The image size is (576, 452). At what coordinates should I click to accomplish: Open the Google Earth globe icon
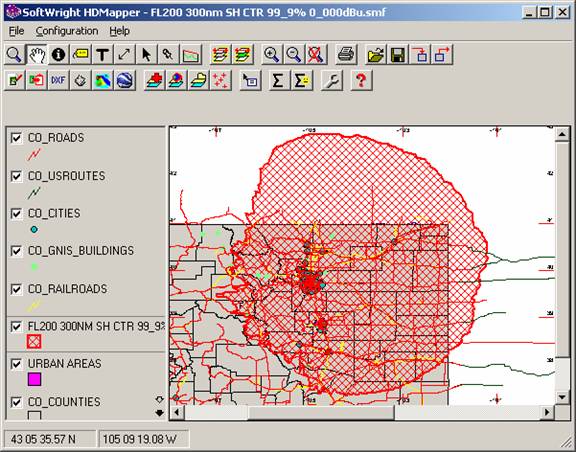coord(125,80)
